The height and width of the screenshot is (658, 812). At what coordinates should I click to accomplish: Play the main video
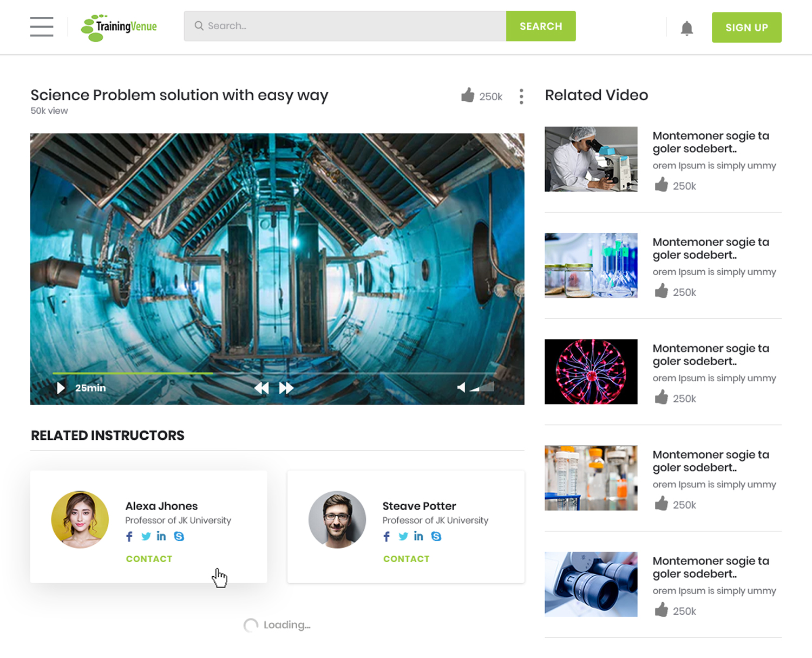click(61, 388)
